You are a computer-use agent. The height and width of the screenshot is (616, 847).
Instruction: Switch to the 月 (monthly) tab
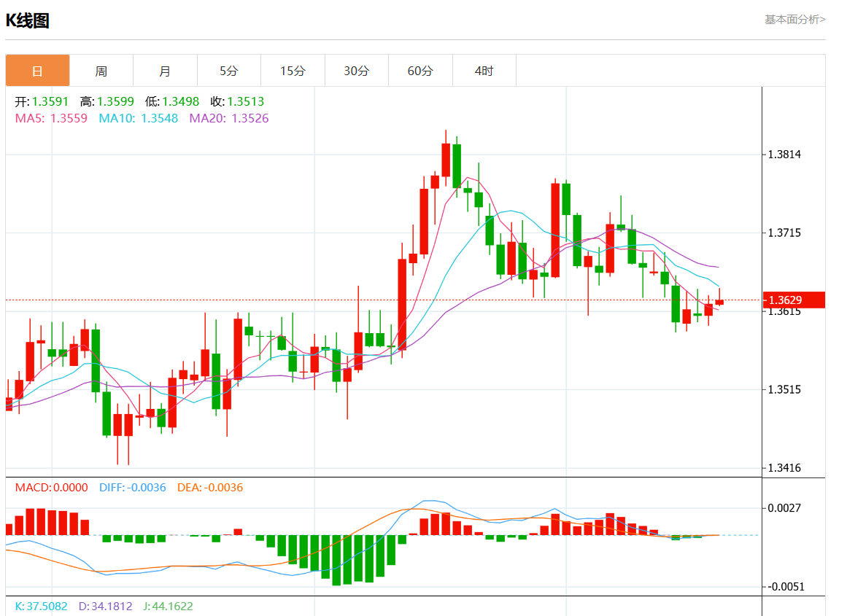(x=165, y=71)
